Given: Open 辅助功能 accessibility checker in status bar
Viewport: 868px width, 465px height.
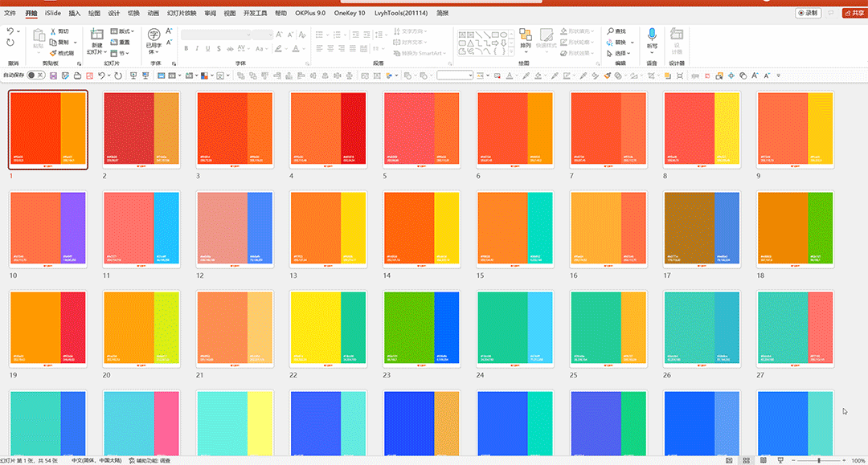Looking at the screenshot, I should point(149,460).
